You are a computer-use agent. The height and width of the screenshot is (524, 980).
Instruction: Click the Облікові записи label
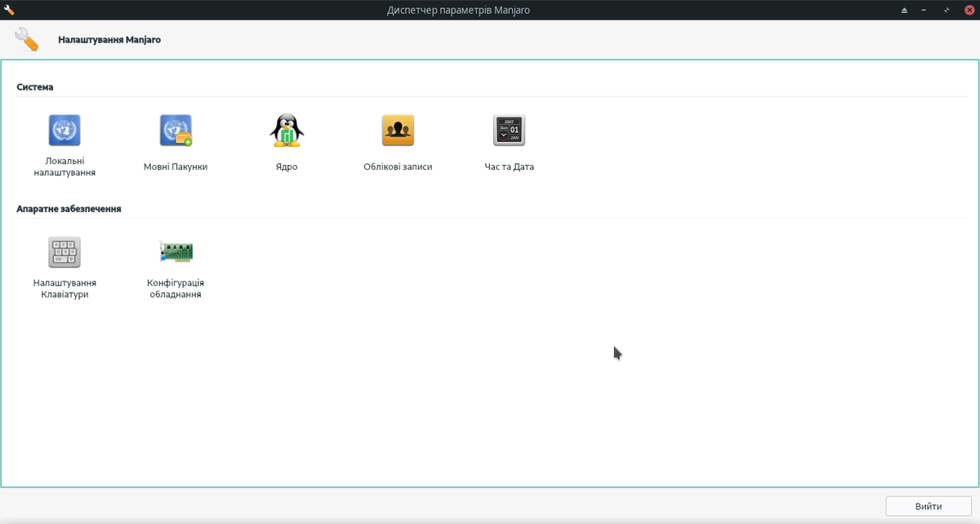point(398,167)
